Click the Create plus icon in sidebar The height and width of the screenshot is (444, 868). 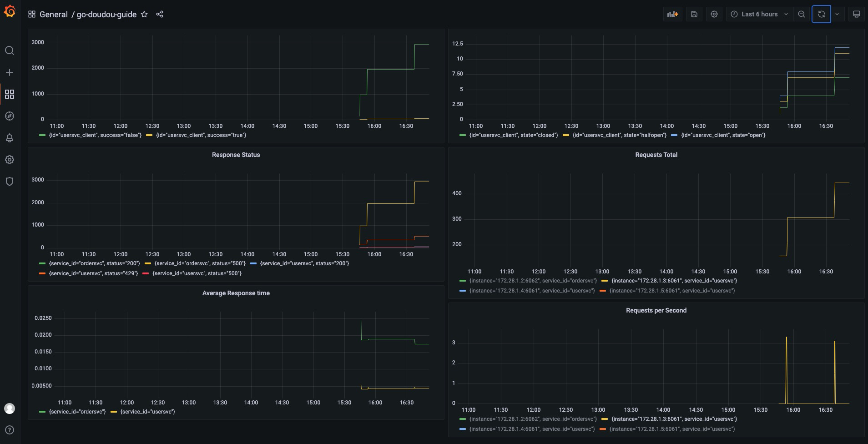pyautogui.click(x=10, y=72)
